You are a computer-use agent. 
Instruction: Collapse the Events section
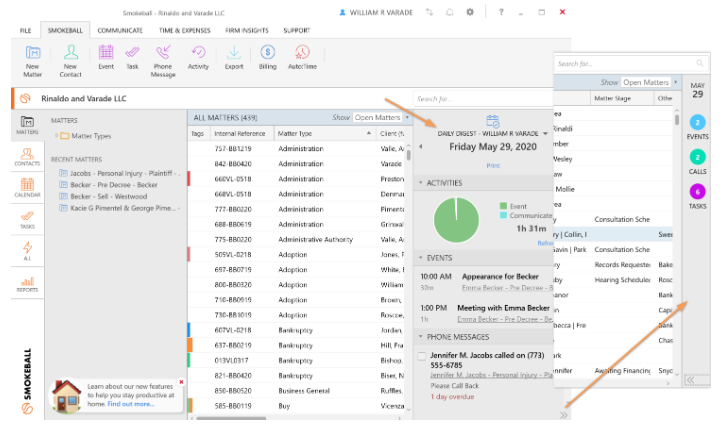tap(420, 258)
